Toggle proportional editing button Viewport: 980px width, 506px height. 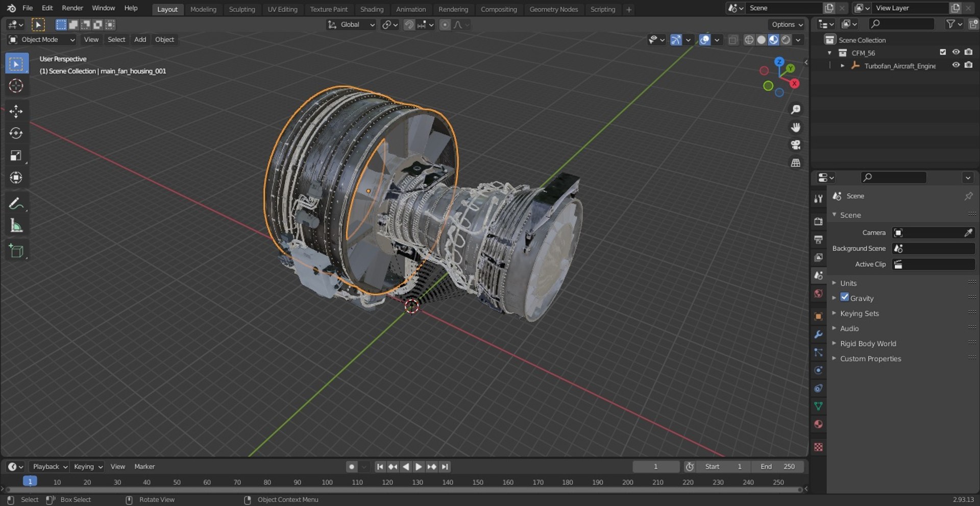[445, 25]
